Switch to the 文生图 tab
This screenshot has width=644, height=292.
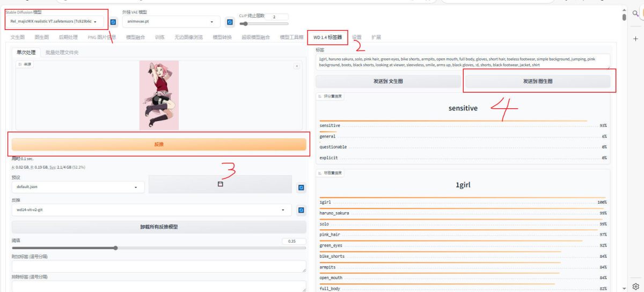(x=18, y=38)
